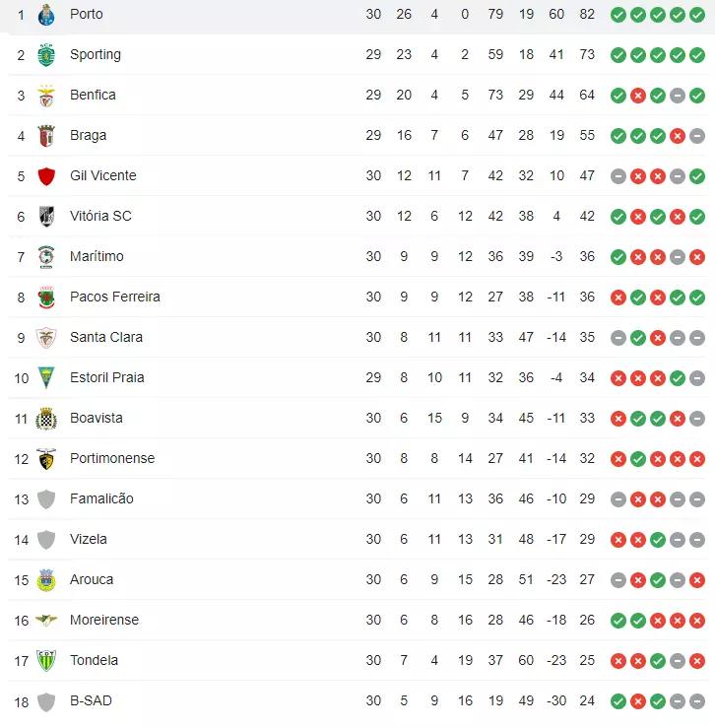Click the Braga club crest
Viewport: 715px width, 728px height.
46,136
